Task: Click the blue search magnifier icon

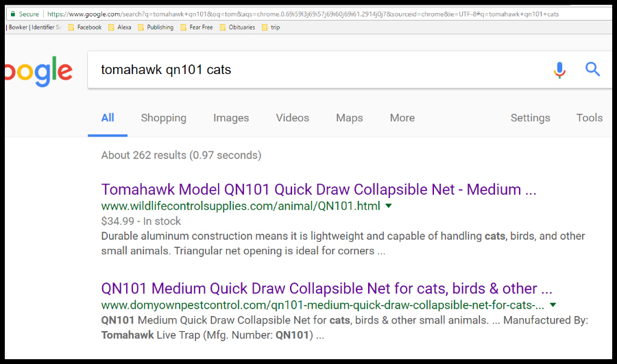Action: (592, 69)
